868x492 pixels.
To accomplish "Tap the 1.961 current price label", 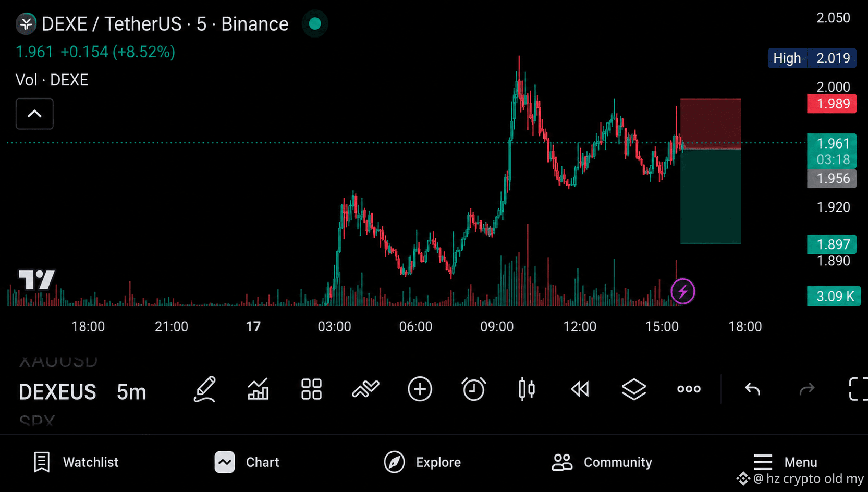I will tap(833, 151).
